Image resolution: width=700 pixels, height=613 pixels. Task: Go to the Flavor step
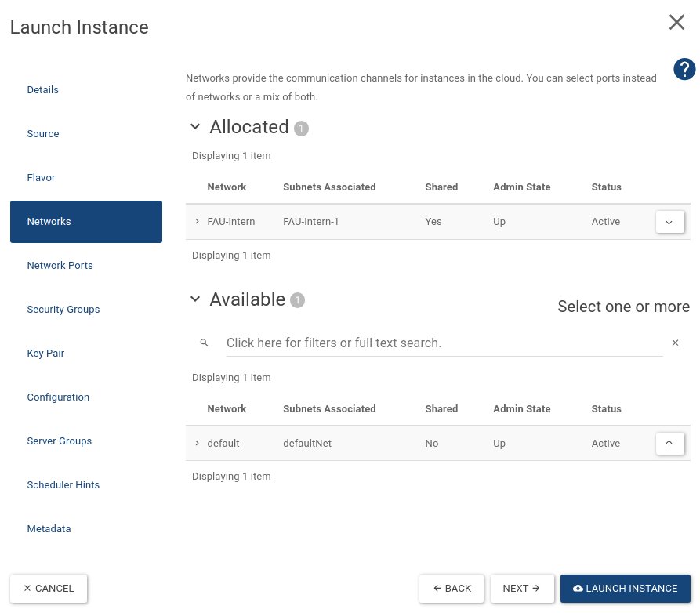pos(42,178)
